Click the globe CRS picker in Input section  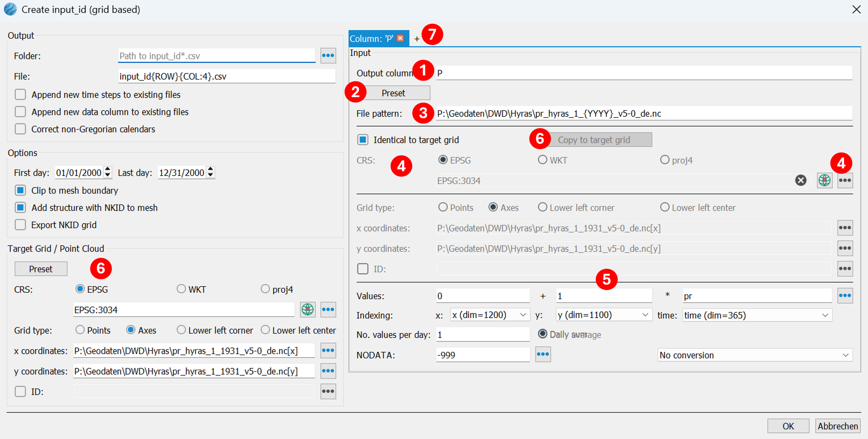click(824, 181)
